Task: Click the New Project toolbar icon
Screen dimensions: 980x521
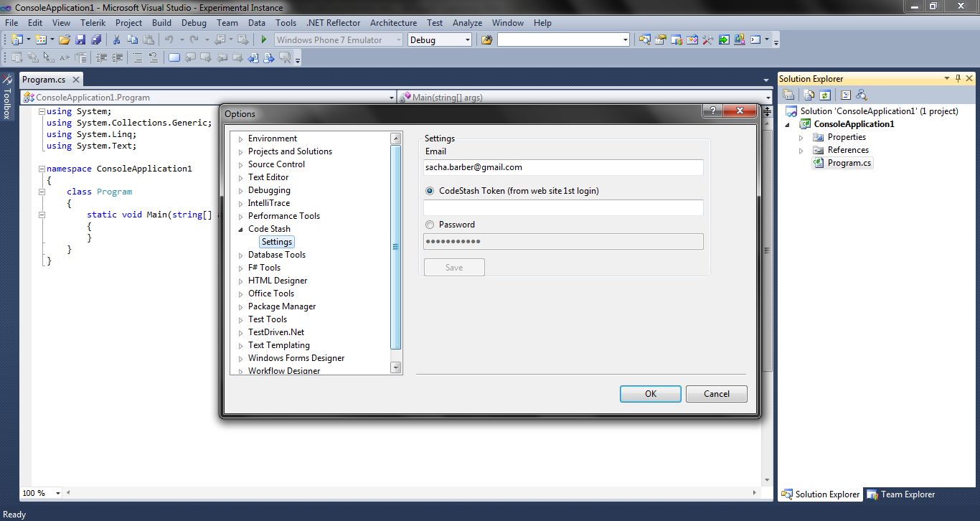Action: coord(17,39)
